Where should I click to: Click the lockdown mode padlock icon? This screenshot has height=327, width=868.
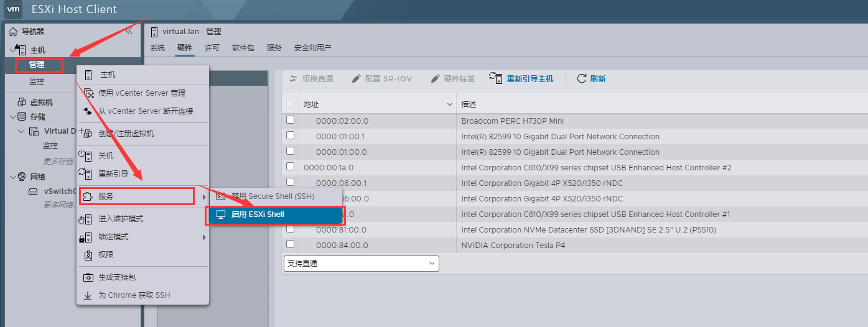86,237
